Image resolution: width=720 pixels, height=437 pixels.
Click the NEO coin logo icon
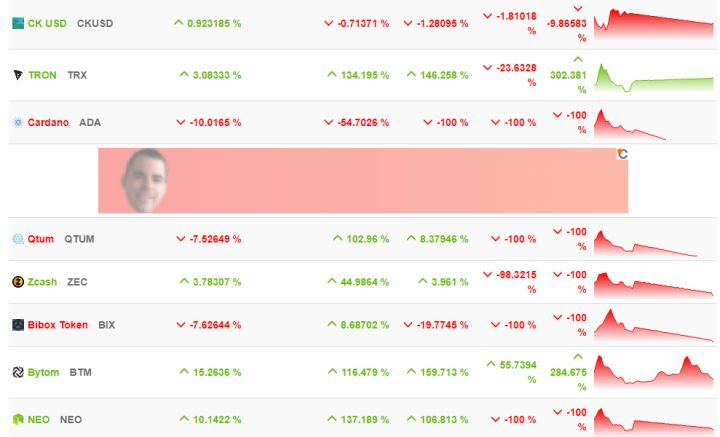coord(17,419)
